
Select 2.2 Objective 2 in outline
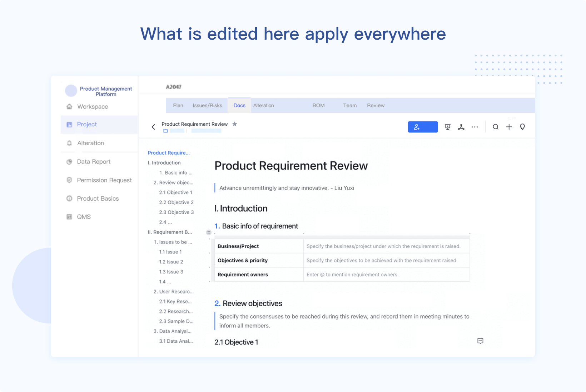click(x=176, y=202)
